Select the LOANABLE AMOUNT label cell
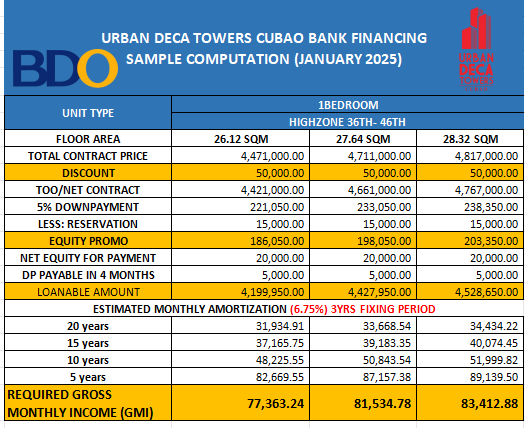Viewport: 525px width, 428px height. (x=88, y=292)
